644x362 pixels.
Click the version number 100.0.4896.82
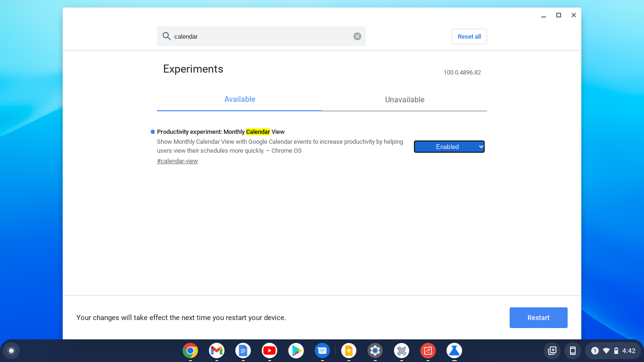pyautogui.click(x=462, y=73)
